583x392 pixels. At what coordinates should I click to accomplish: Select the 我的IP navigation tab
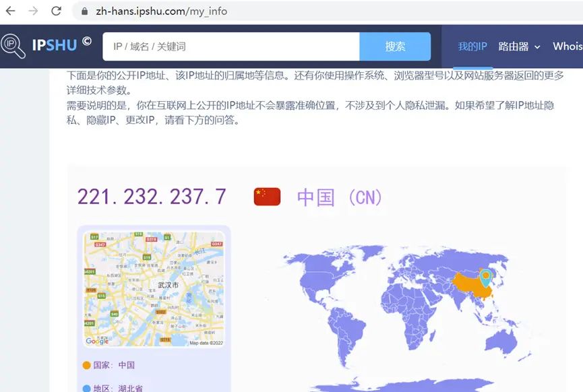click(x=472, y=46)
